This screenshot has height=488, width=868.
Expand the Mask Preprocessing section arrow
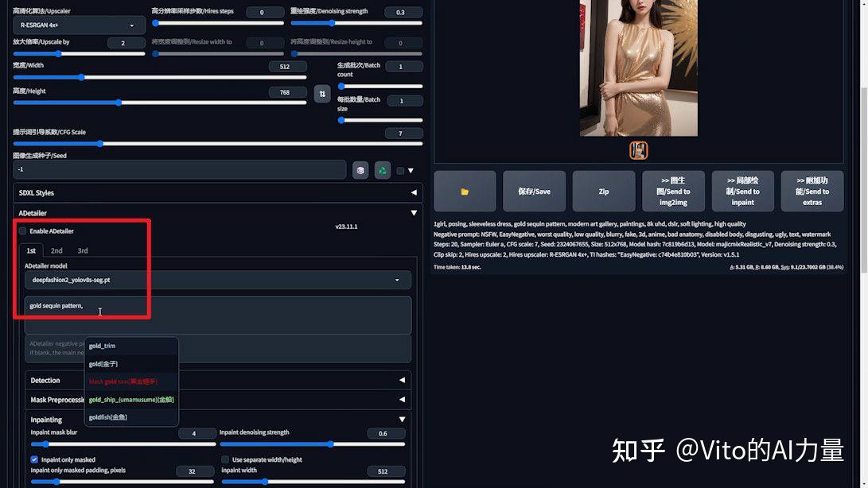click(x=402, y=400)
